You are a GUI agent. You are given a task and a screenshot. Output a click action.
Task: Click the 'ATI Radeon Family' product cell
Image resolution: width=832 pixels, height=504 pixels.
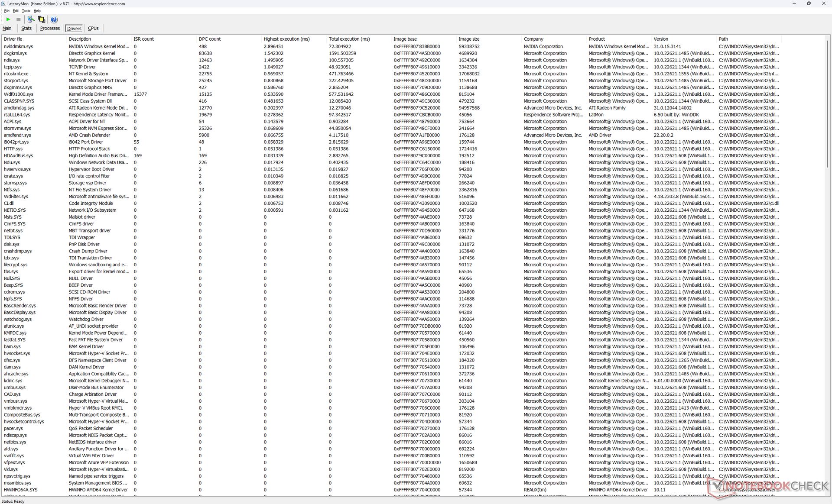point(607,108)
